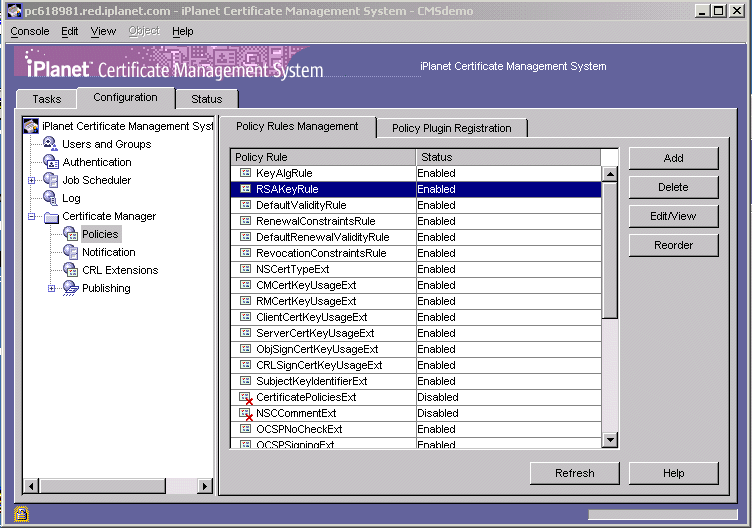The image size is (752, 528).
Task: Click the tree panel scroll-right arrow
Action: [x=205, y=486]
